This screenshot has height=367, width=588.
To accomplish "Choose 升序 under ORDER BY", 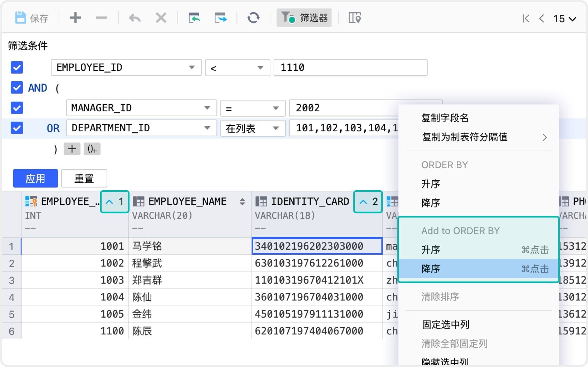I will [479, 184].
